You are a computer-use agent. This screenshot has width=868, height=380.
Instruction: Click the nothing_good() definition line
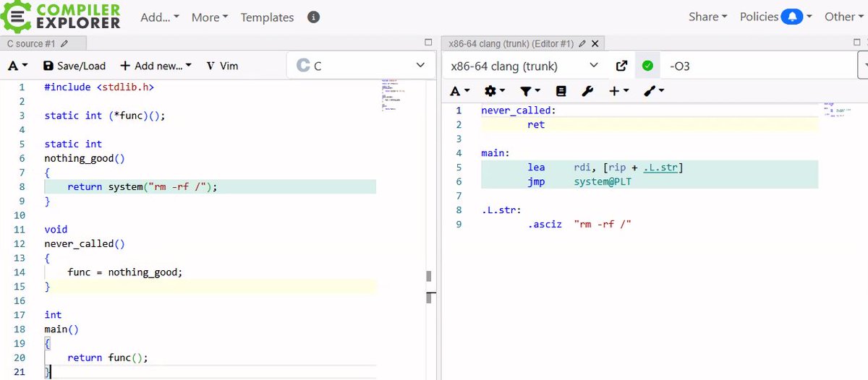click(85, 158)
